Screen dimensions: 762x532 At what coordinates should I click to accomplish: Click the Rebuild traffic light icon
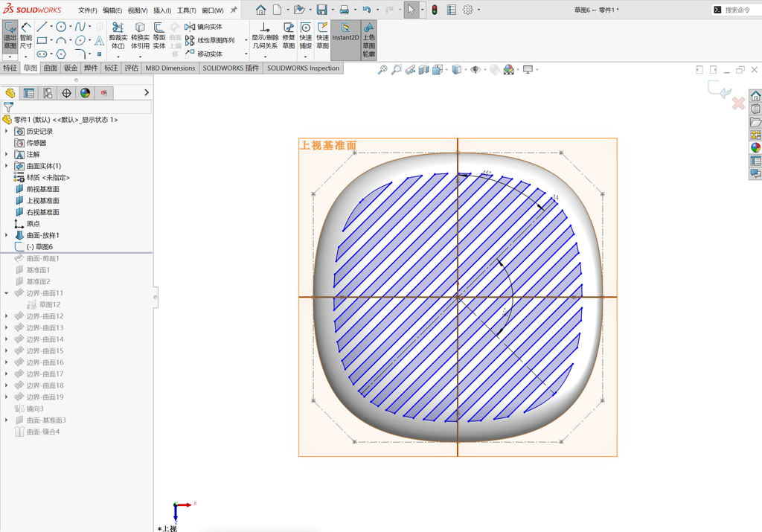click(435, 10)
